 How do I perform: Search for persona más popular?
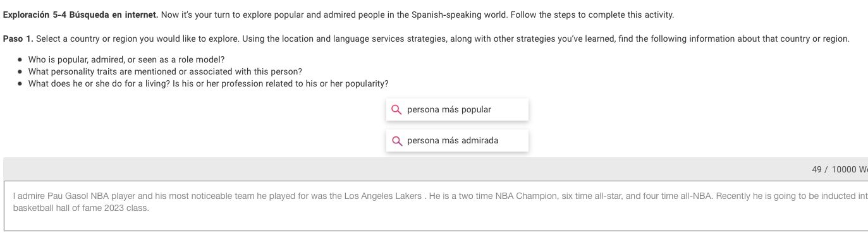coord(457,110)
